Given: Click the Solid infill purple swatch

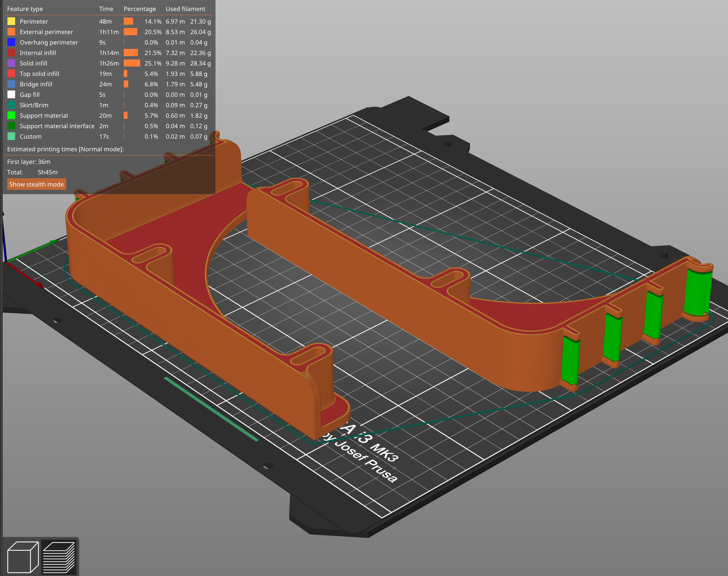Looking at the screenshot, I should pos(11,63).
